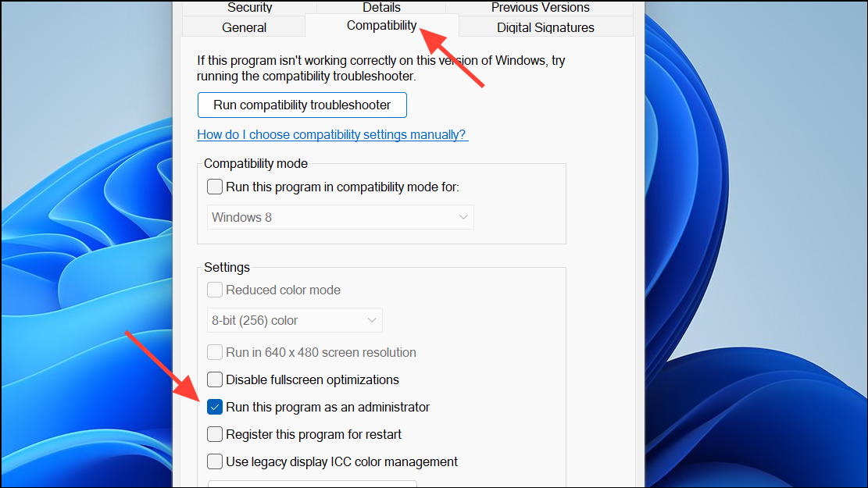Click the partially visible button below ICC option
Viewport: 868px width, 488px height.
point(312,484)
